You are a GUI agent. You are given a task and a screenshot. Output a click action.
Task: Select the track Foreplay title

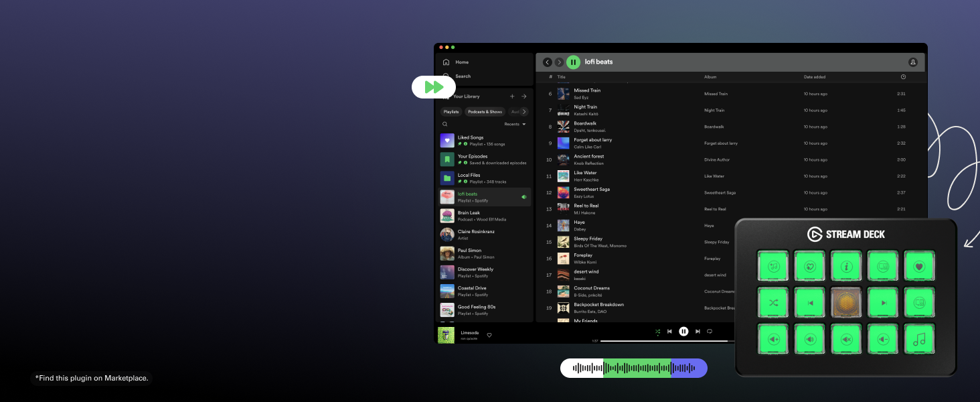tap(583, 255)
